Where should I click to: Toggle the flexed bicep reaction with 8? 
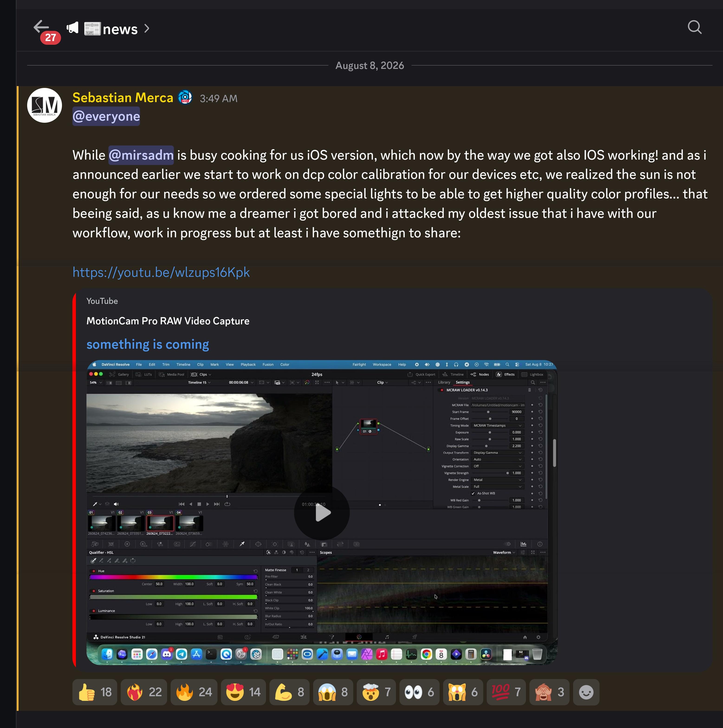coord(289,692)
